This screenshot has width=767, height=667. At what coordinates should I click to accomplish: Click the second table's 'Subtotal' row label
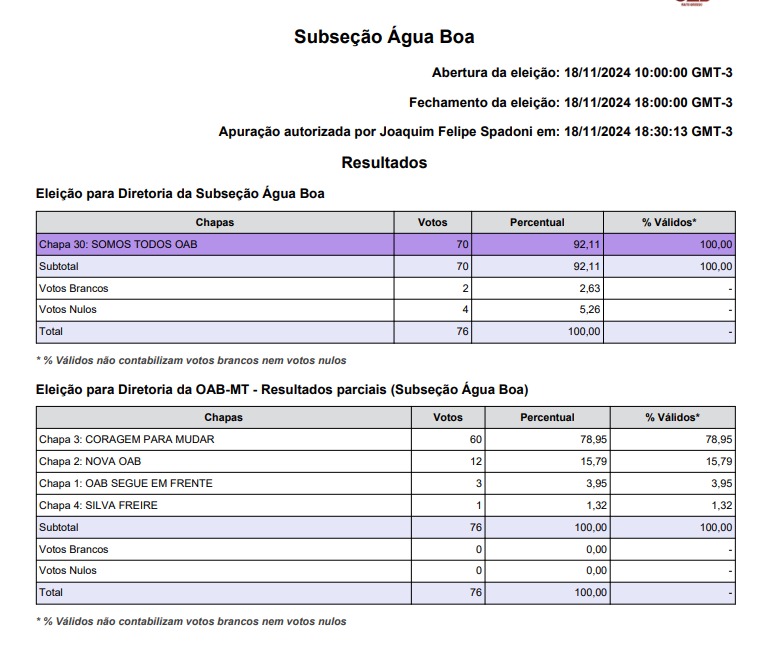click(58, 528)
